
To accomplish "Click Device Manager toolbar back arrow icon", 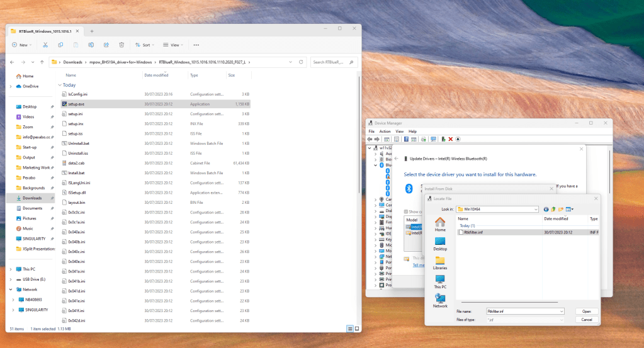I will click(x=370, y=139).
